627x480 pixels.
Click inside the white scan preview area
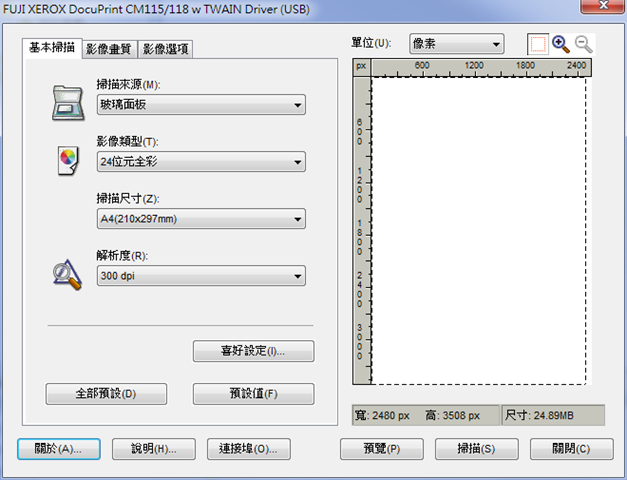(x=479, y=231)
